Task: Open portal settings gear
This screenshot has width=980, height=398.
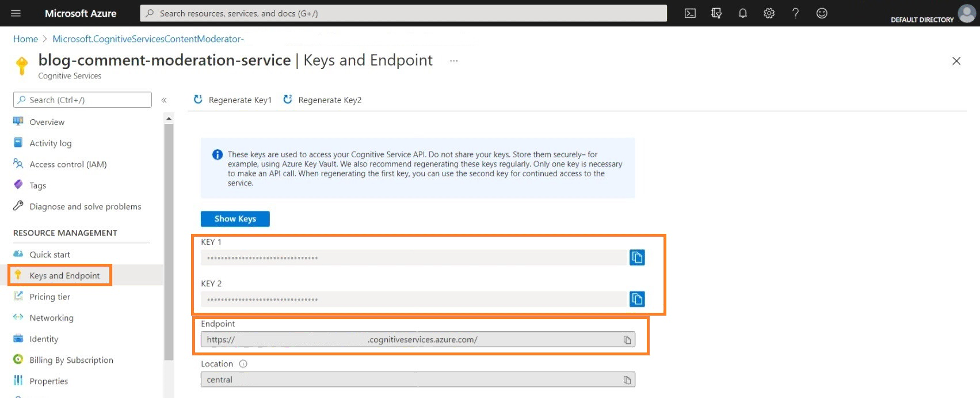Action: pos(769,13)
